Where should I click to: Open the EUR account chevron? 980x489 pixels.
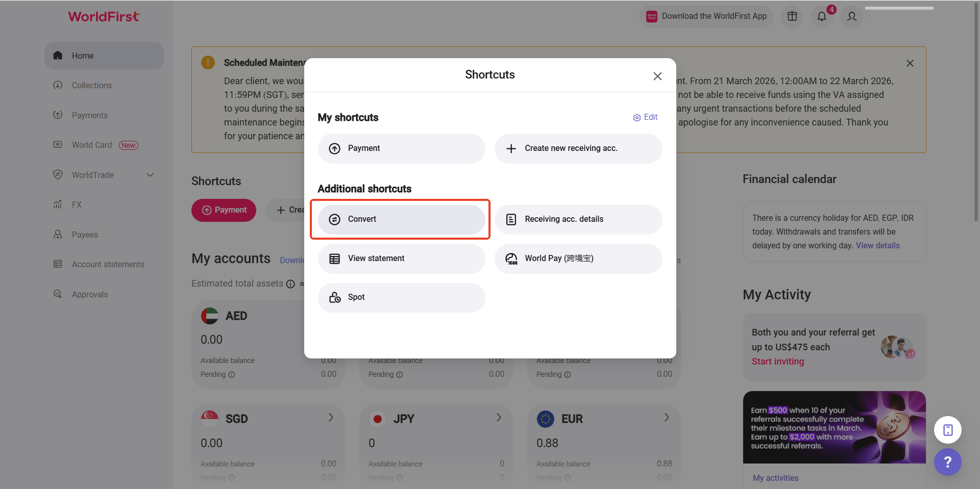point(667,418)
